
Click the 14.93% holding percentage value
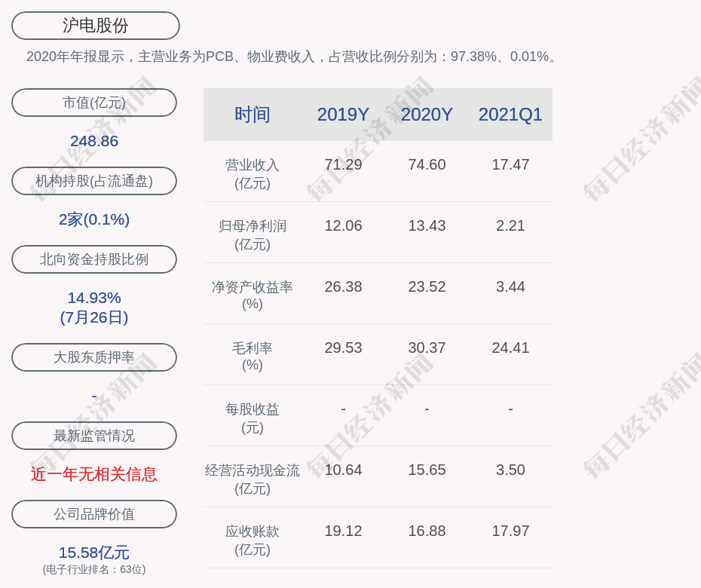[93, 298]
